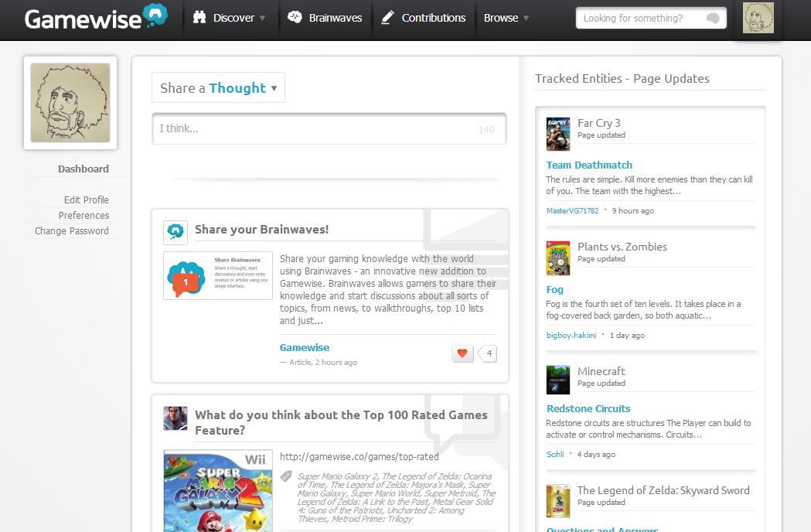Open the Far Cry 3 entity title

[x=599, y=123]
